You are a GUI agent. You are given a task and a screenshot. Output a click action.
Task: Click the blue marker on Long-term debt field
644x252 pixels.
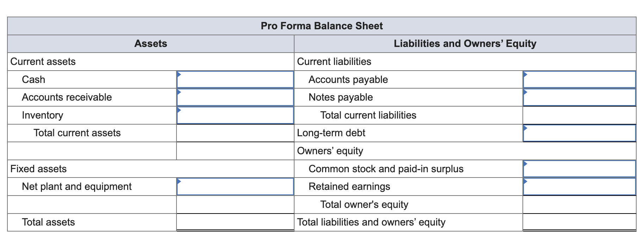tap(526, 128)
